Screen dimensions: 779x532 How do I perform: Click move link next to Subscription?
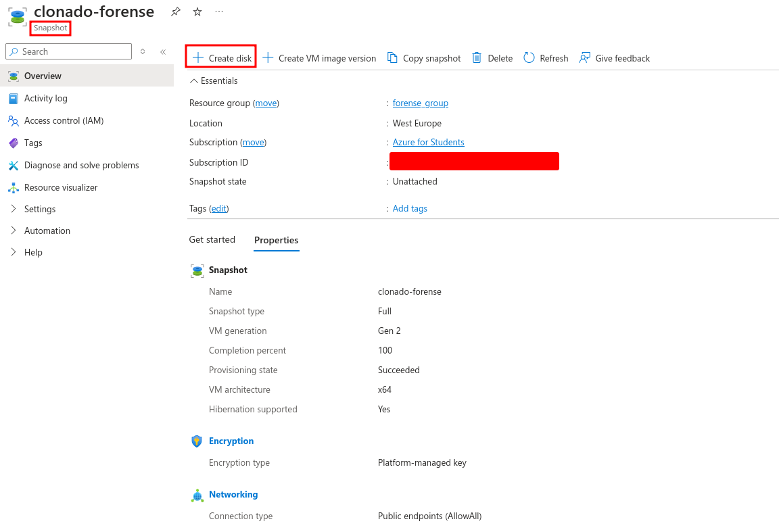click(254, 143)
